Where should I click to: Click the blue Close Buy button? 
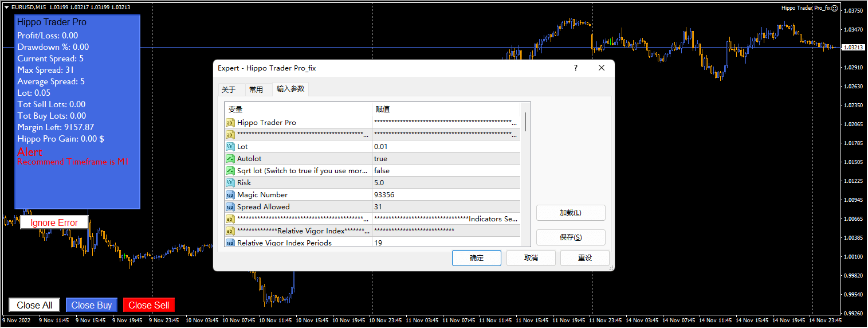tap(92, 305)
